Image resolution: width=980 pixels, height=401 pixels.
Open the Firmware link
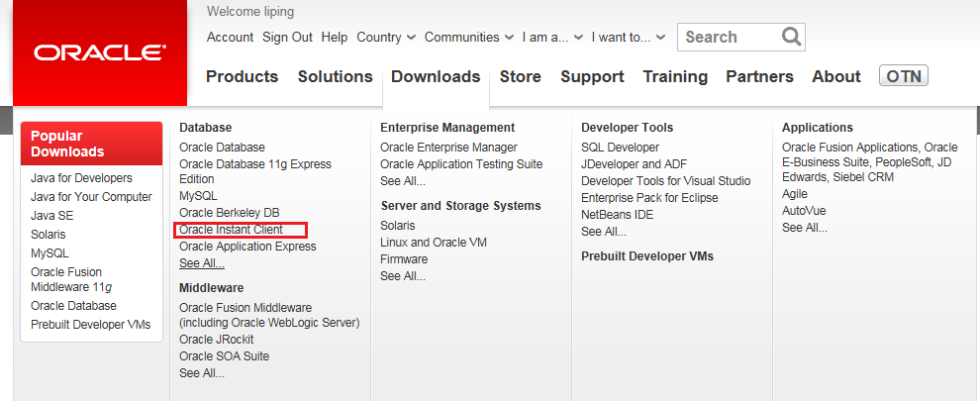point(404,259)
